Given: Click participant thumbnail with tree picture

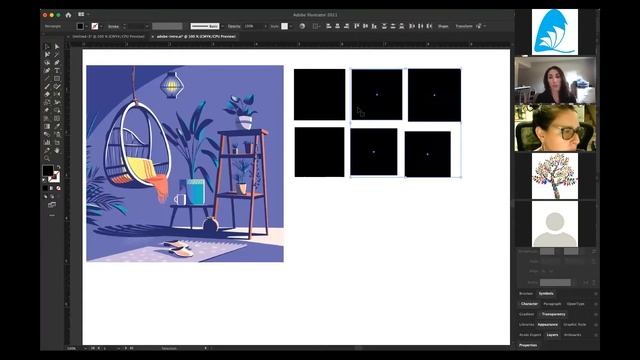Looking at the screenshot, I should pos(555,176).
